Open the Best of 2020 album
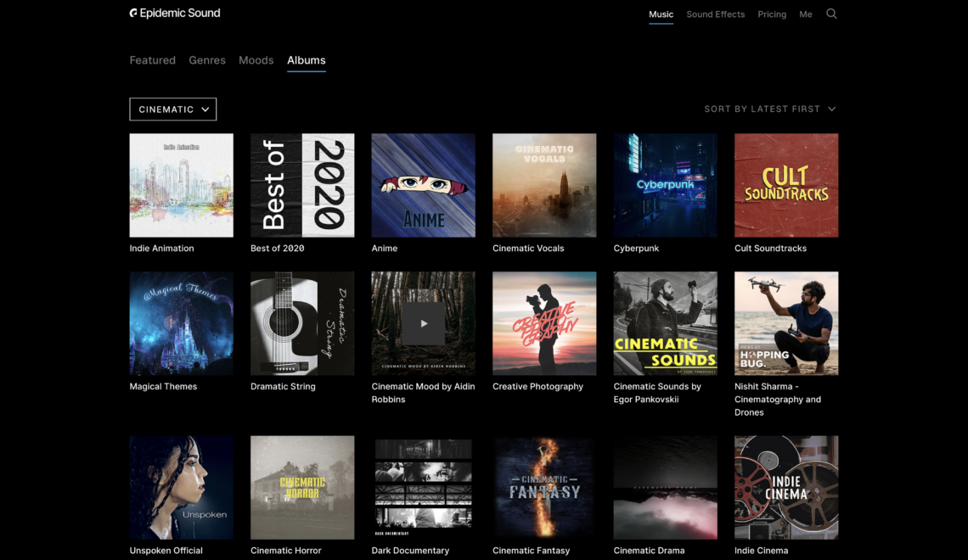The height and width of the screenshot is (560, 968). tap(302, 185)
